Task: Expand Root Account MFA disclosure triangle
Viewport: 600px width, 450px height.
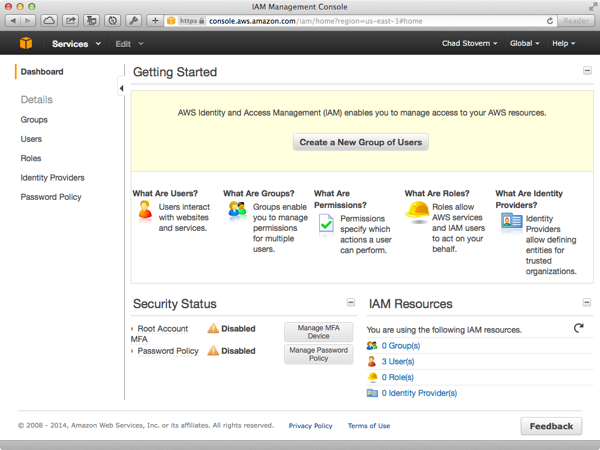Action: [132, 329]
